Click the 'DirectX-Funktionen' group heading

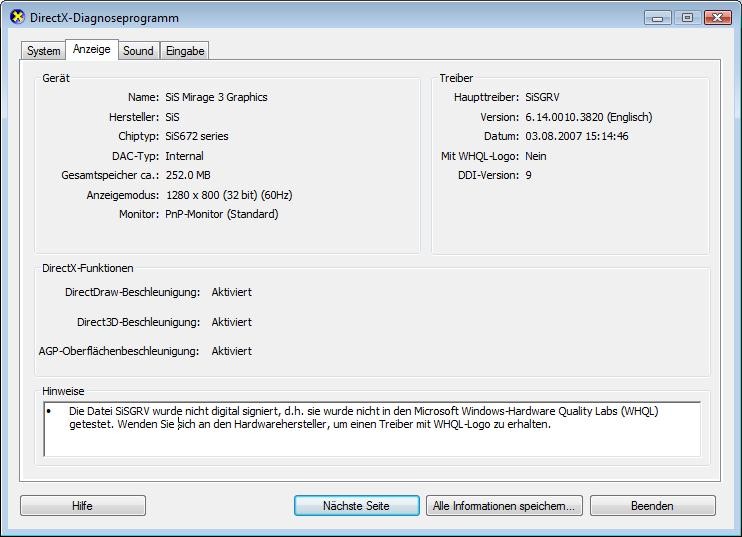pos(88,268)
